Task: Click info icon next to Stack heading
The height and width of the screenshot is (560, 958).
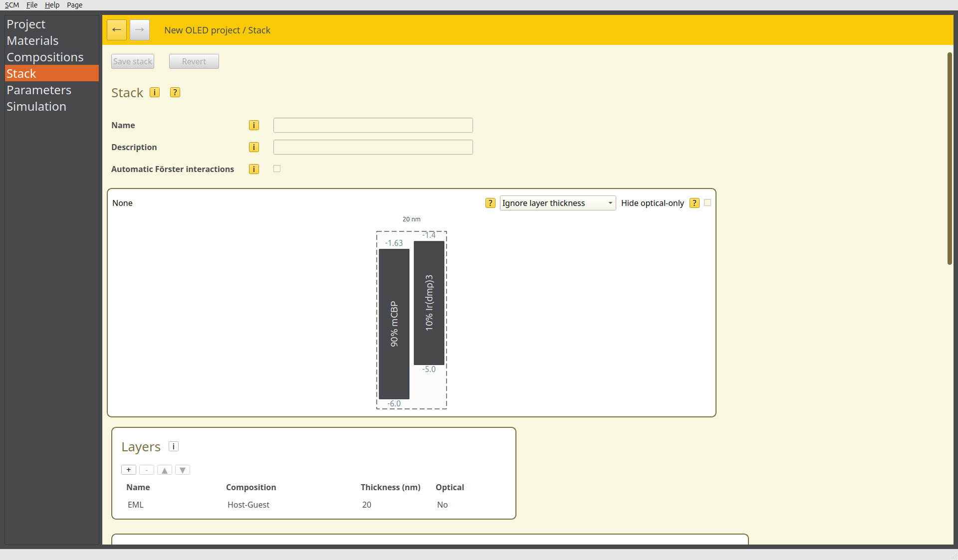Action: pyautogui.click(x=155, y=92)
